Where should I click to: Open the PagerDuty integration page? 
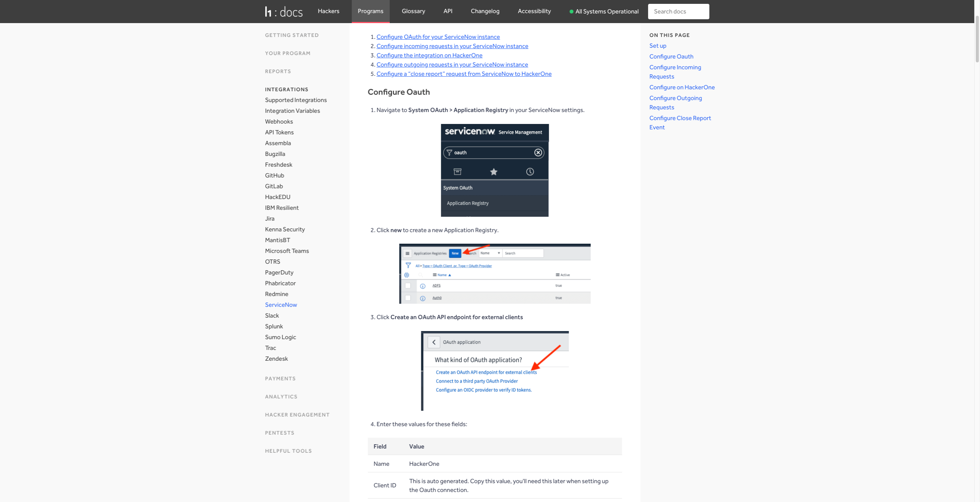[x=279, y=273]
